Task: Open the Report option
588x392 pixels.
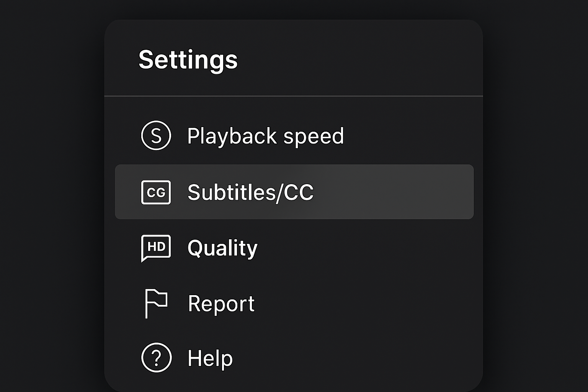Action: click(221, 304)
